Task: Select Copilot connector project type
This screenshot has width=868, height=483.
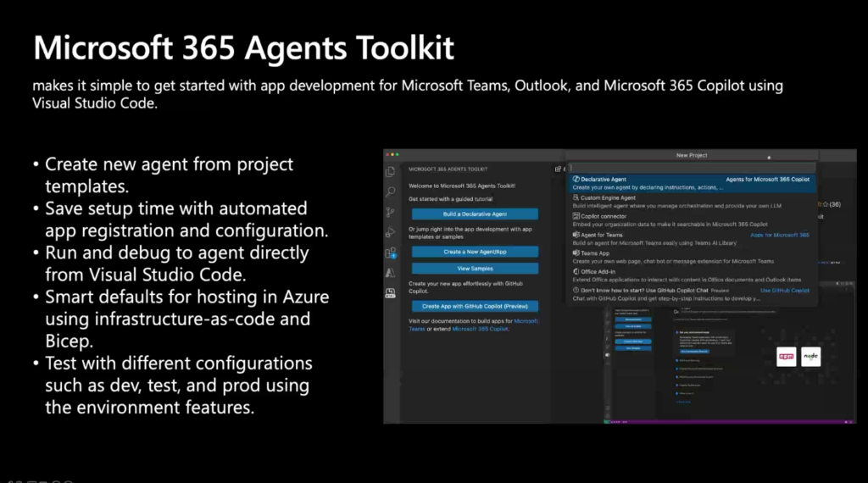Action: tap(692, 220)
